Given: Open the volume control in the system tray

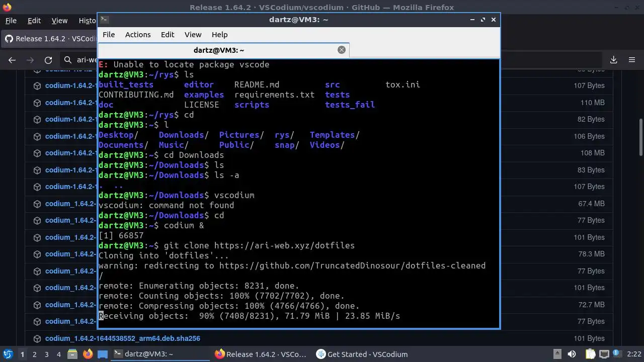Looking at the screenshot, I should coord(572,354).
